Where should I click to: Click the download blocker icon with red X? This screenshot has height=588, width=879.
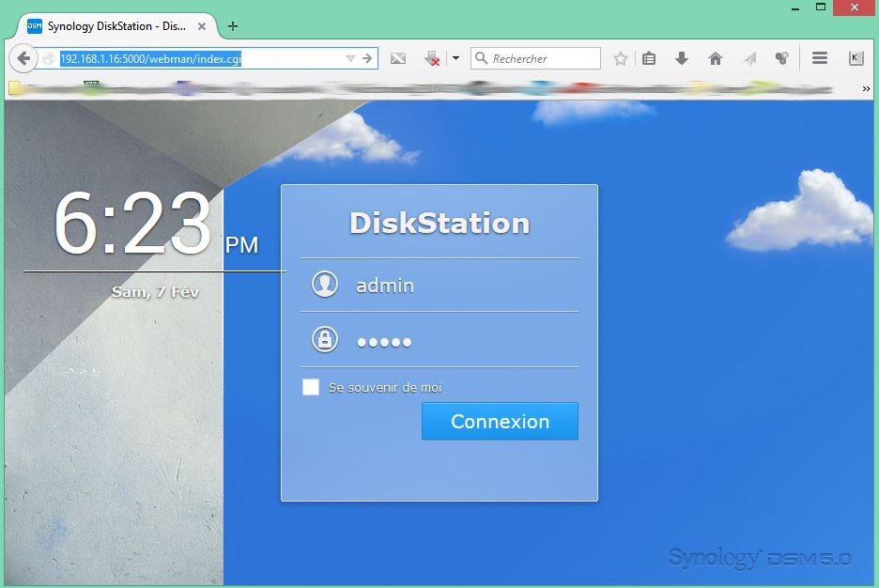point(432,58)
